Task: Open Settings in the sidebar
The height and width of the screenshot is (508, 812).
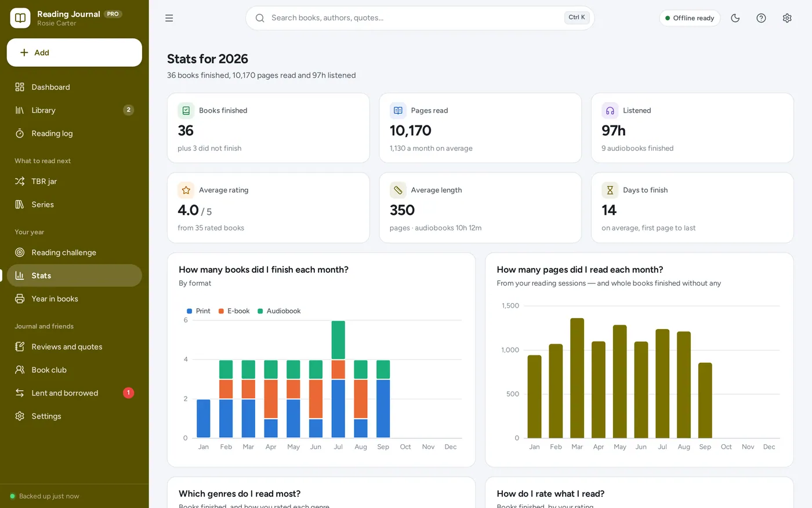Action: point(74,416)
